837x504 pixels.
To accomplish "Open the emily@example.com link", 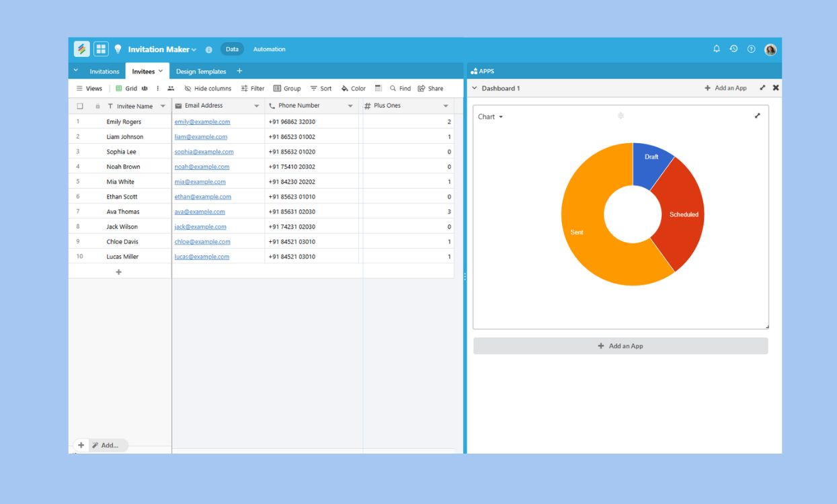I will pos(202,122).
